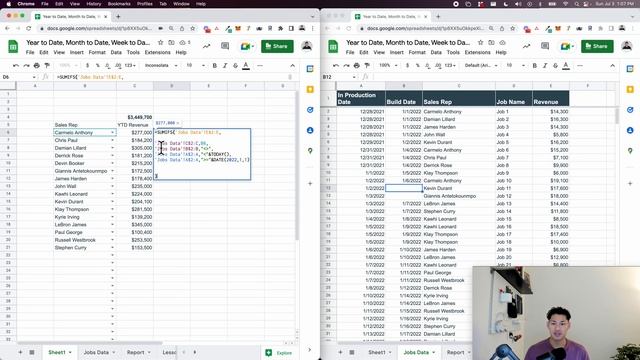This screenshot has height=360, width=640.
Task: Open the File menu in the left window
Action: (x=30, y=52)
